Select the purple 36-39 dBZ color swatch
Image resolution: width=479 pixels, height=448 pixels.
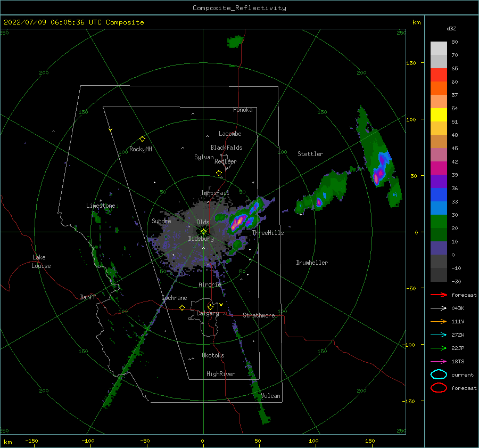[439, 182]
